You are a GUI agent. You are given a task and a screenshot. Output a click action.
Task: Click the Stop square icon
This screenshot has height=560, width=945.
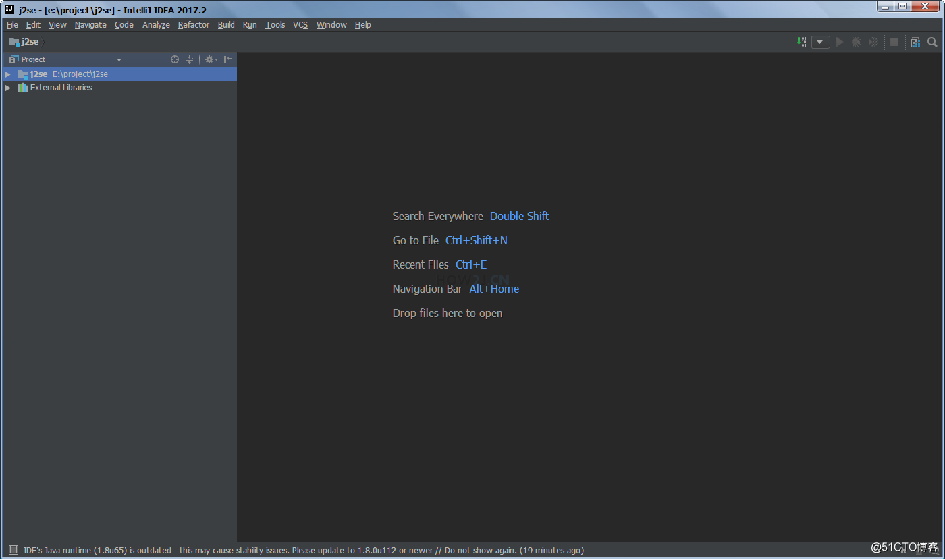point(894,42)
